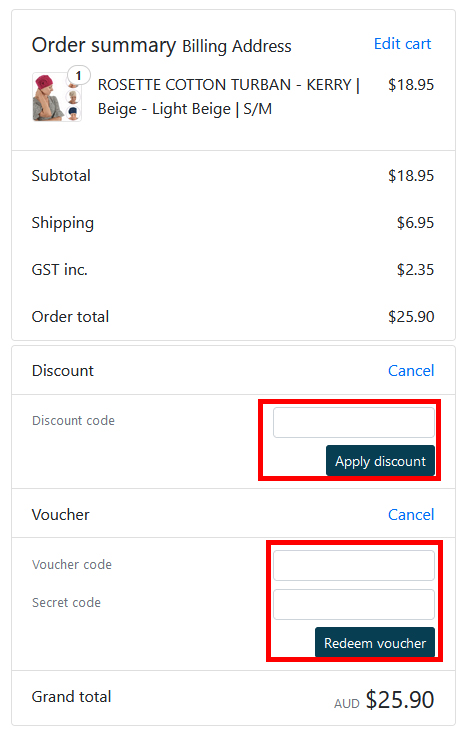The image size is (468, 734).
Task: Focus the Secret code input field
Action: point(354,604)
